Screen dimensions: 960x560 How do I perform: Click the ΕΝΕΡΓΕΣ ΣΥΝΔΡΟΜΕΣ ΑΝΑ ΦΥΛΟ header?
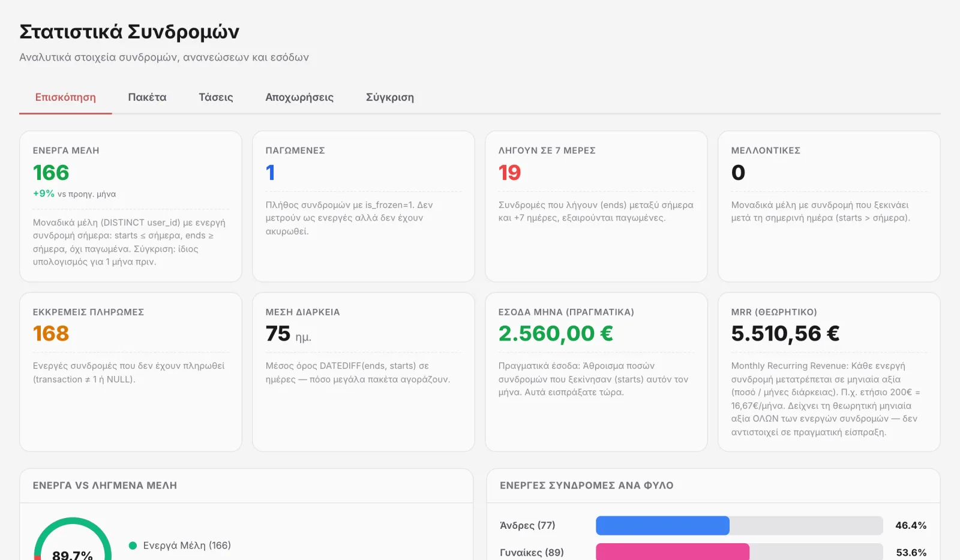tap(713, 486)
